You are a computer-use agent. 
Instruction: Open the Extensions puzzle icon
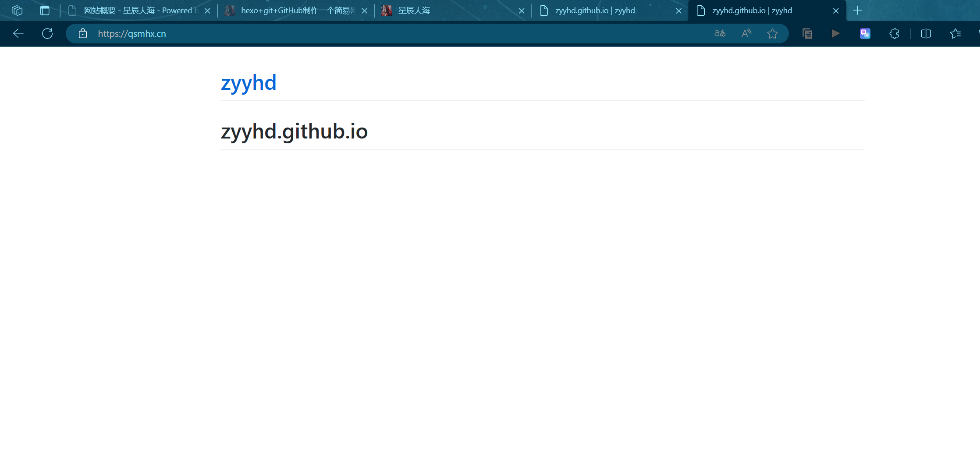[x=895, y=33]
